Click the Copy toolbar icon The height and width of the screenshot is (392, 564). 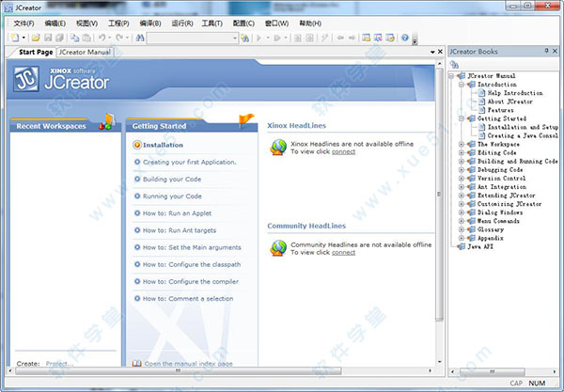(x=74, y=38)
